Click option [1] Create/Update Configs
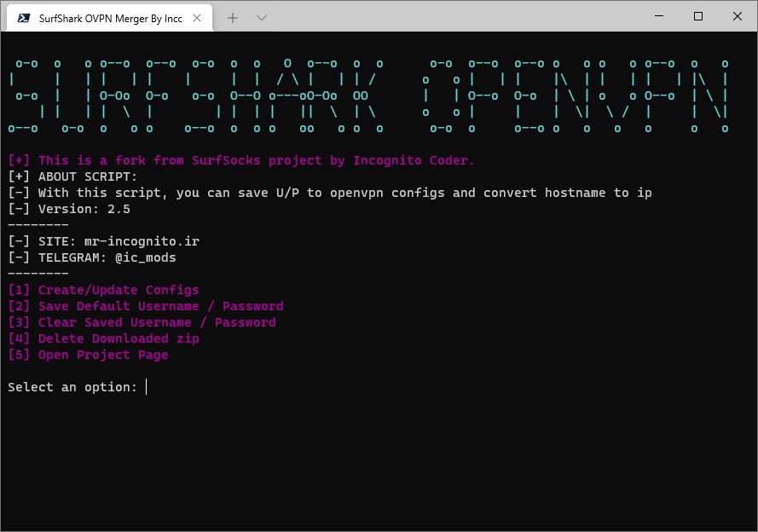 [103, 290]
